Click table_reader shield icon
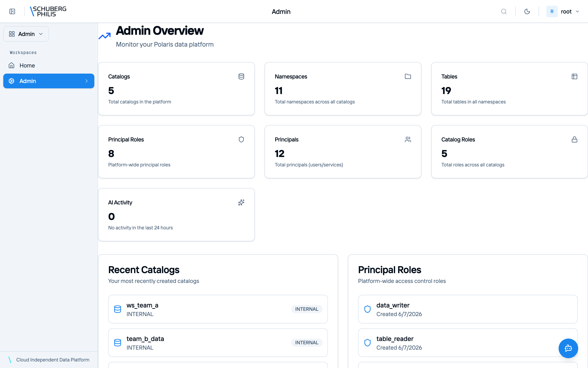 click(x=367, y=343)
